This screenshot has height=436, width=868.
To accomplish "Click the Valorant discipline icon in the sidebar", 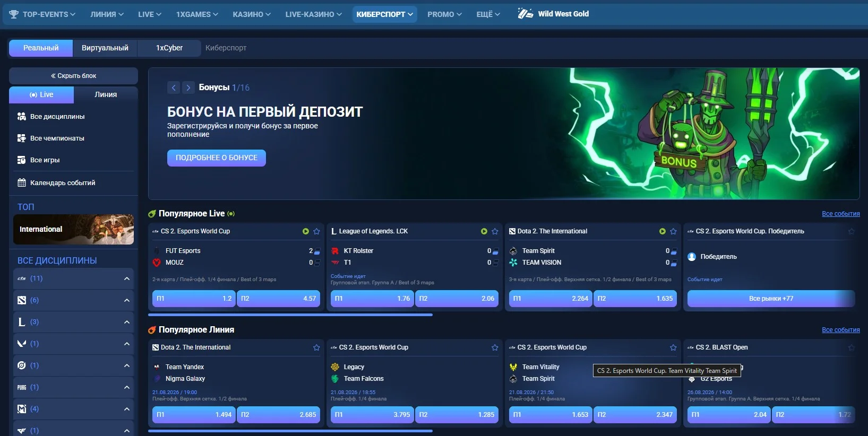I will [x=22, y=344].
